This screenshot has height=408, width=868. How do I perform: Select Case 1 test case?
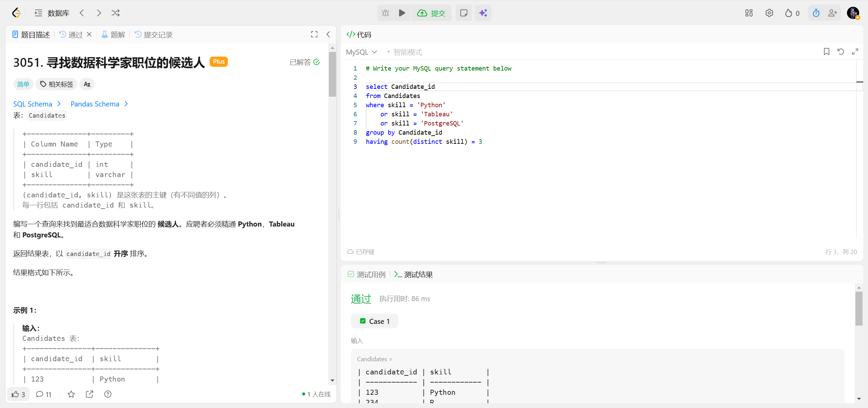375,321
